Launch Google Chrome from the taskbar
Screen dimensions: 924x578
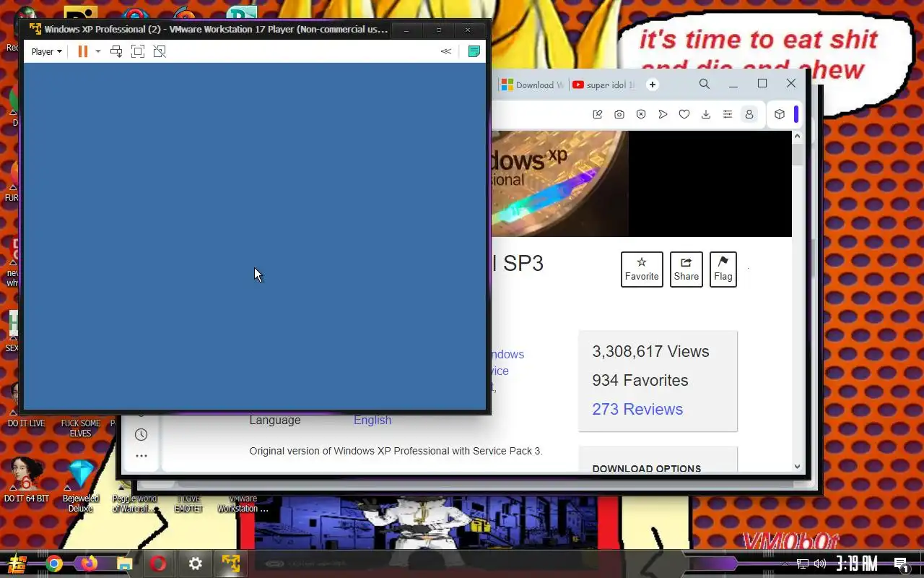[x=54, y=564]
